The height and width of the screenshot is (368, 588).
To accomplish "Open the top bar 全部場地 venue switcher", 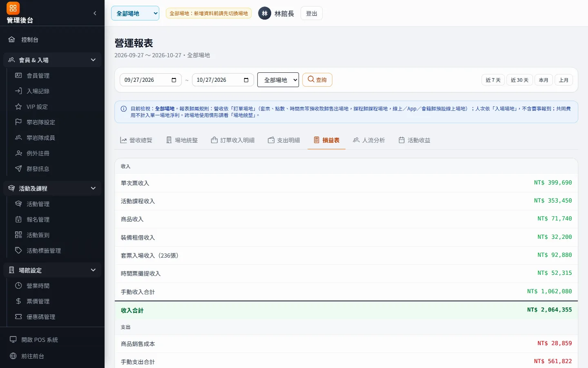I will (x=135, y=13).
